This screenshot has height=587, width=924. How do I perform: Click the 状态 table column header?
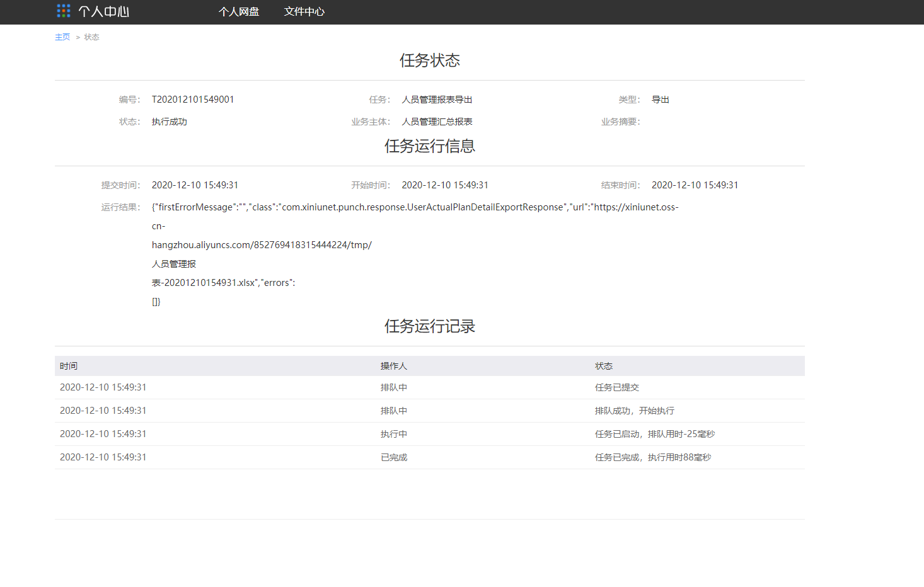(604, 366)
